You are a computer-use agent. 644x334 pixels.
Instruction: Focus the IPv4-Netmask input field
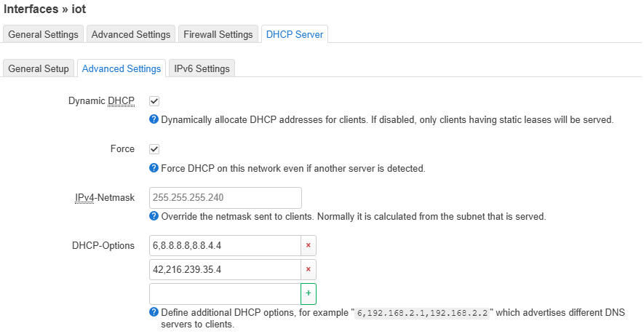click(226, 198)
